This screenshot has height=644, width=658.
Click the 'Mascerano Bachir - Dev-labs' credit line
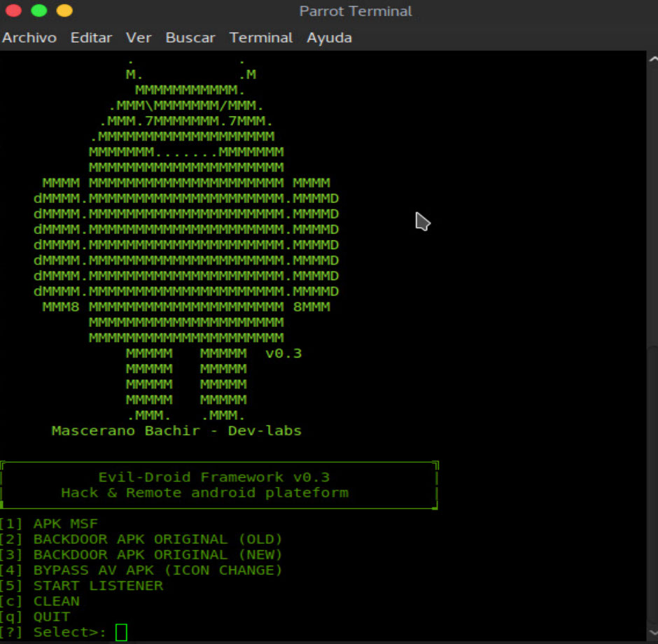(x=176, y=431)
